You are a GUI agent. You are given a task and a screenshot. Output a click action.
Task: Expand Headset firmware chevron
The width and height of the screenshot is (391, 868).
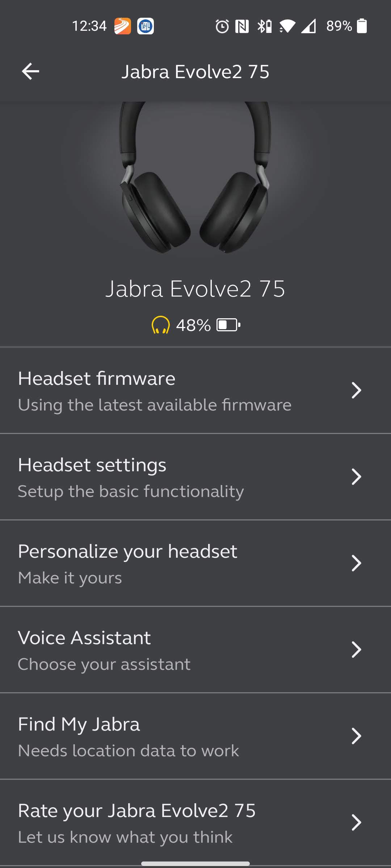click(x=356, y=390)
